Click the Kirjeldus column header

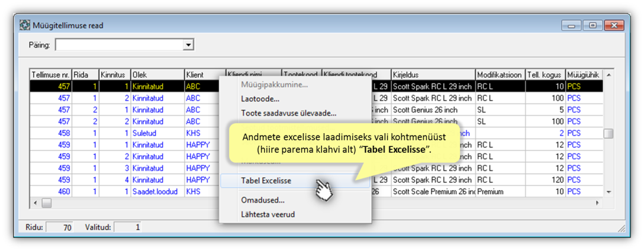coord(432,75)
